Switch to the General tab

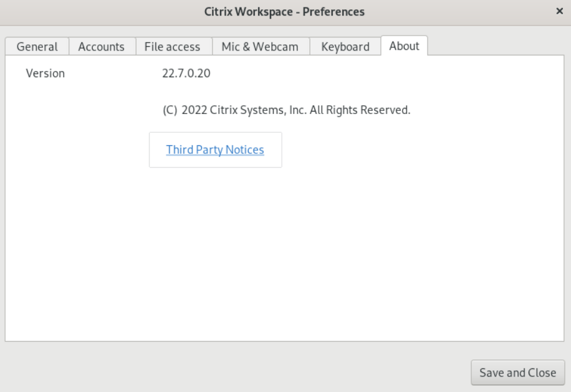tap(37, 47)
